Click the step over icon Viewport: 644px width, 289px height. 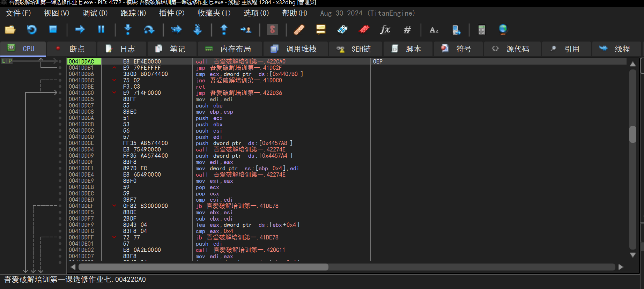coord(149,30)
